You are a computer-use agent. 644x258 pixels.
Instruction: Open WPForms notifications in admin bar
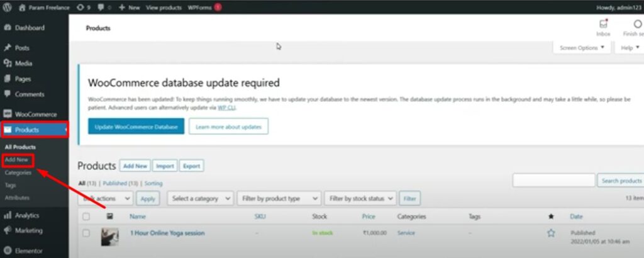click(204, 8)
